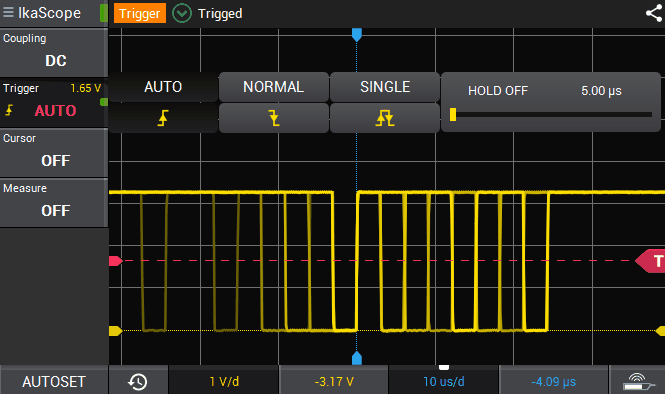665x394 pixels.
Task: Tap the share icon
Action: point(654,14)
